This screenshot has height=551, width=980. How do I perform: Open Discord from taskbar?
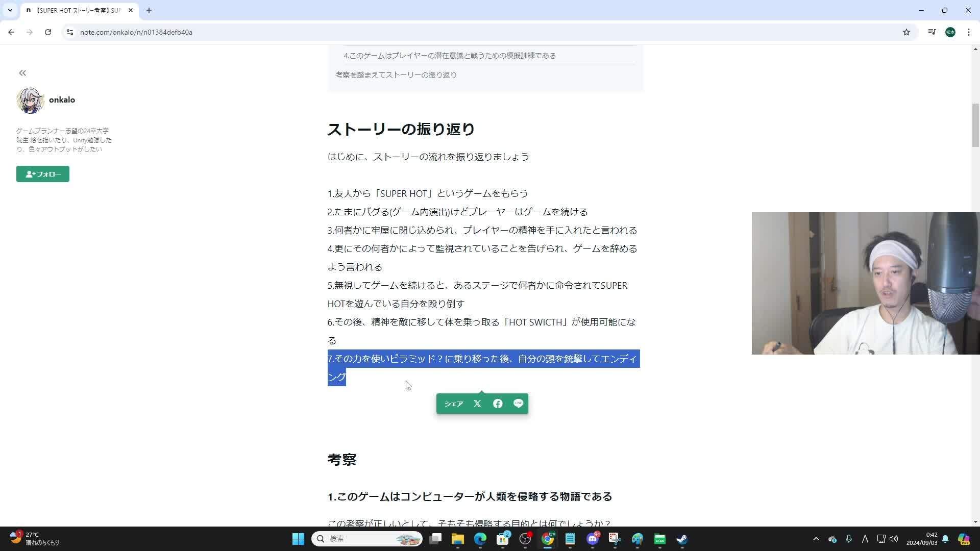(593, 539)
